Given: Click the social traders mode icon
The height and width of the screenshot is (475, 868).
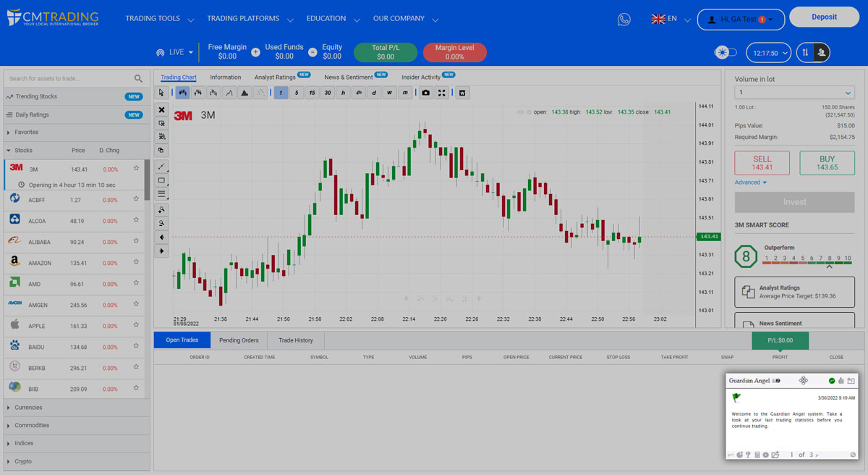Looking at the screenshot, I should coord(822,52).
